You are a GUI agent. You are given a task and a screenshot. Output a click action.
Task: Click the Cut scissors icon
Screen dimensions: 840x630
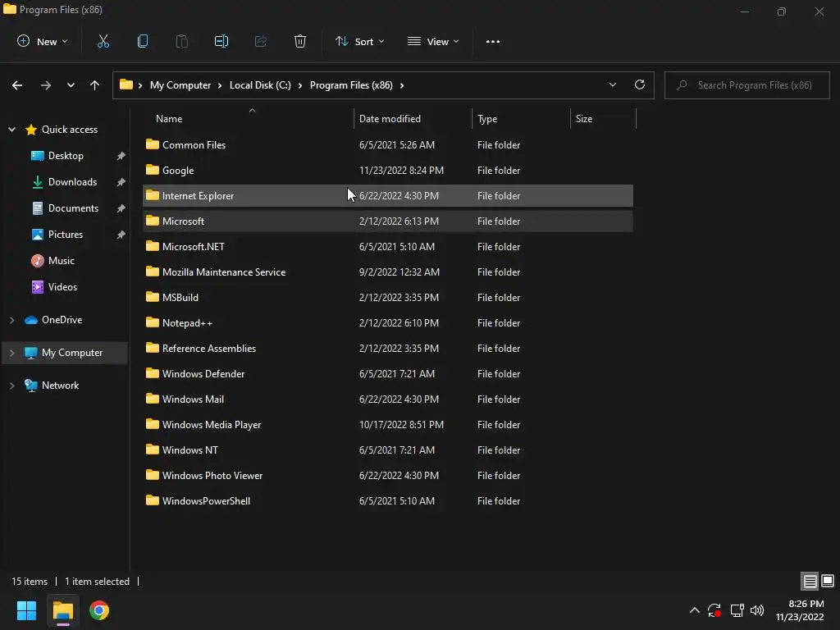[x=103, y=41]
